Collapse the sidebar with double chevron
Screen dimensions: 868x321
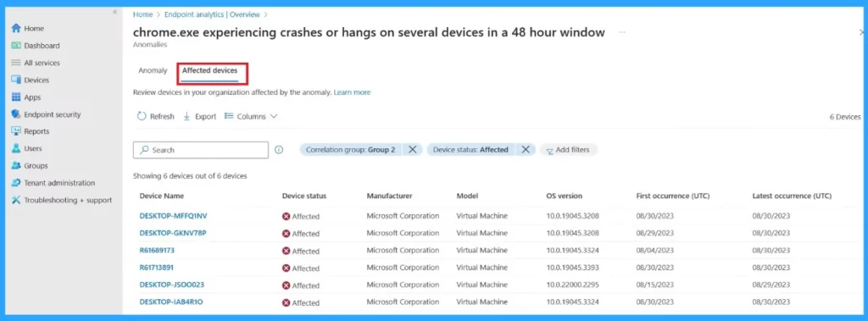114,12
